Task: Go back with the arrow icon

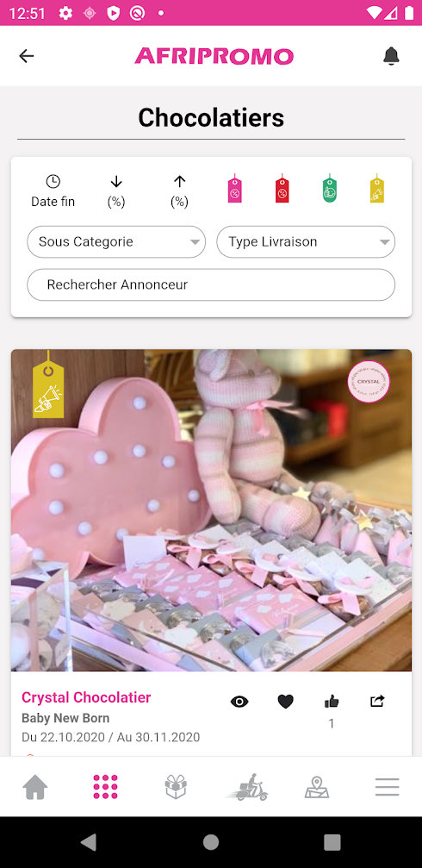Action: (x=27, y=56)
